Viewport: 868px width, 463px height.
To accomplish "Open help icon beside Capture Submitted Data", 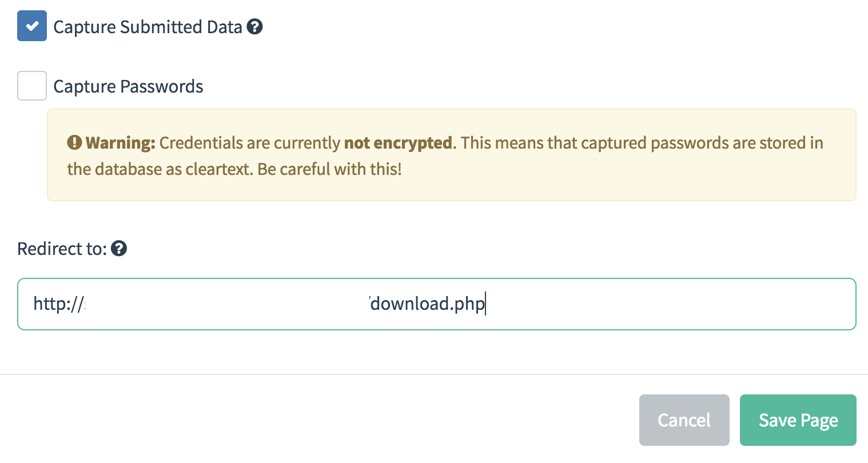I will 254,26.
